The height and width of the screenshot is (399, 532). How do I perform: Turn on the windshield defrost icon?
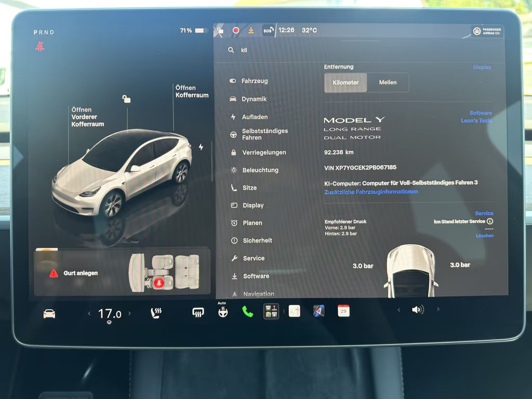(198, 312)
